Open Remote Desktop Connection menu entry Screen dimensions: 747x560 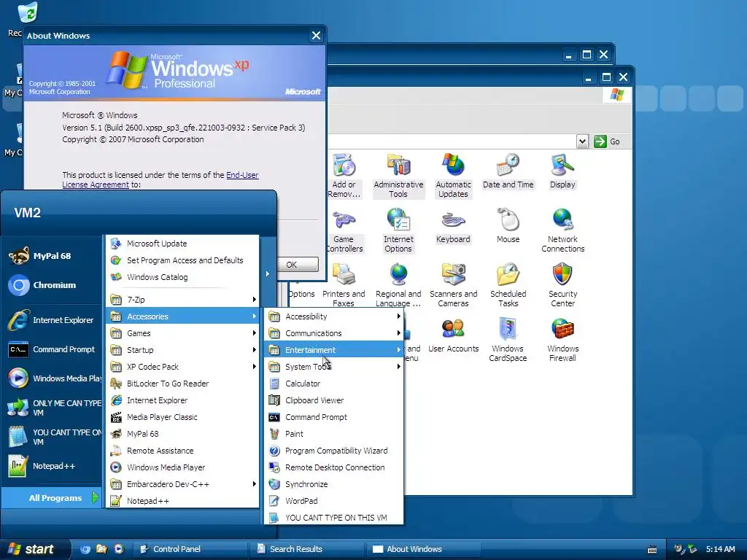coord(334,467)
